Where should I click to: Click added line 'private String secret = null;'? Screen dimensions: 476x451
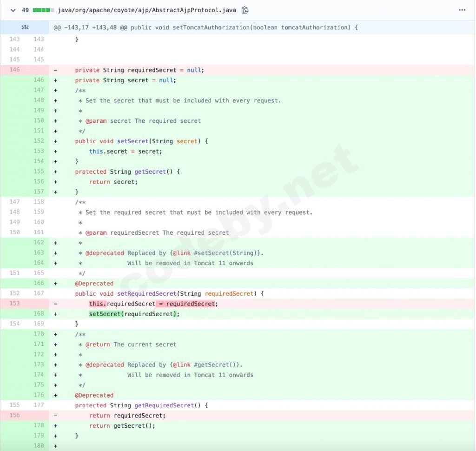pos(126,80)
